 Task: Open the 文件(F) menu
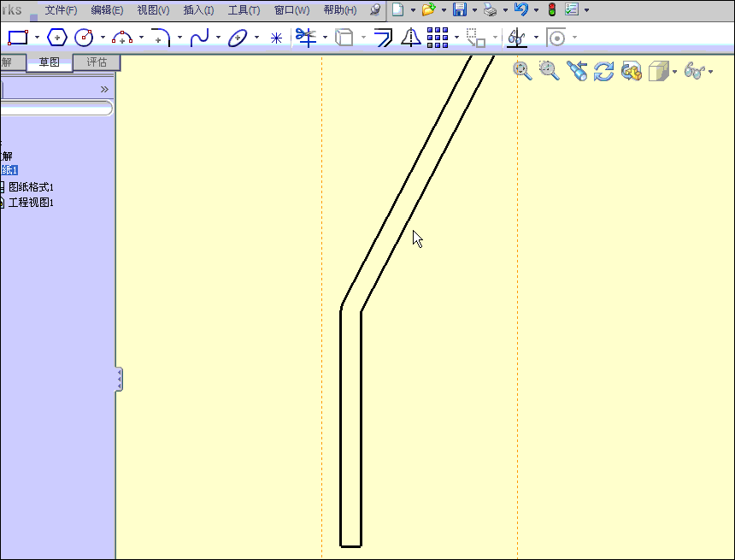point(61,10)
